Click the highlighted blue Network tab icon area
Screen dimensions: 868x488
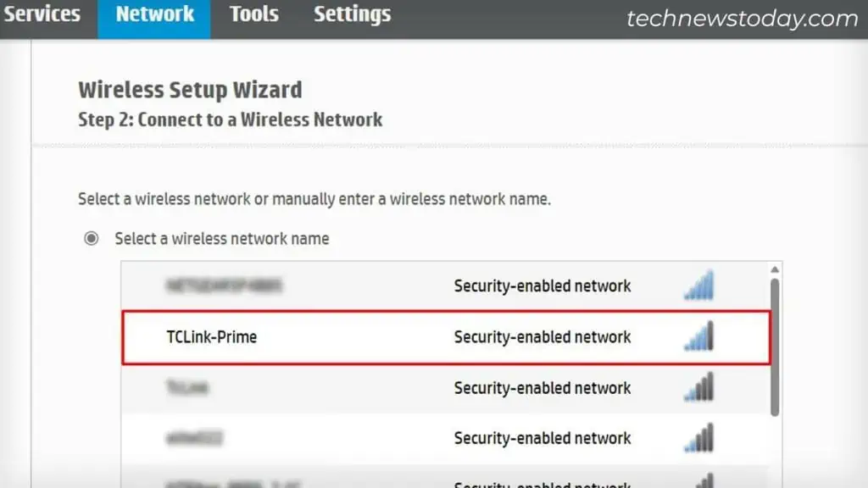click(154, 14)
